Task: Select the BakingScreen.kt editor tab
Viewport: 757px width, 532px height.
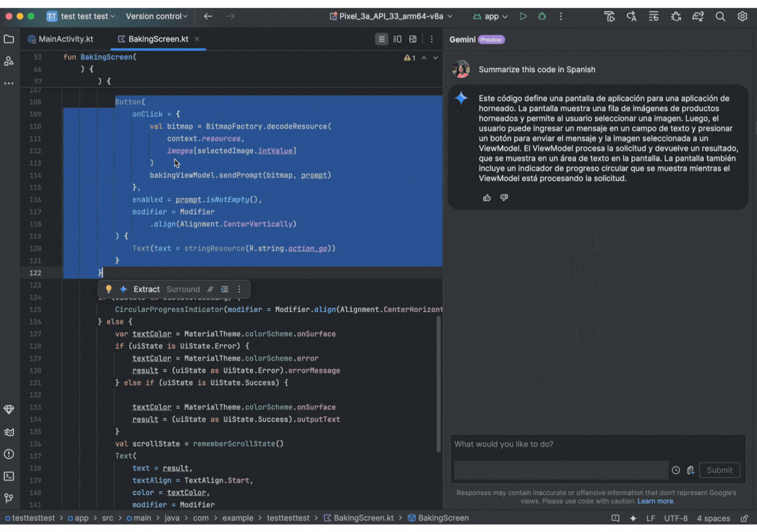Action: 158,39
